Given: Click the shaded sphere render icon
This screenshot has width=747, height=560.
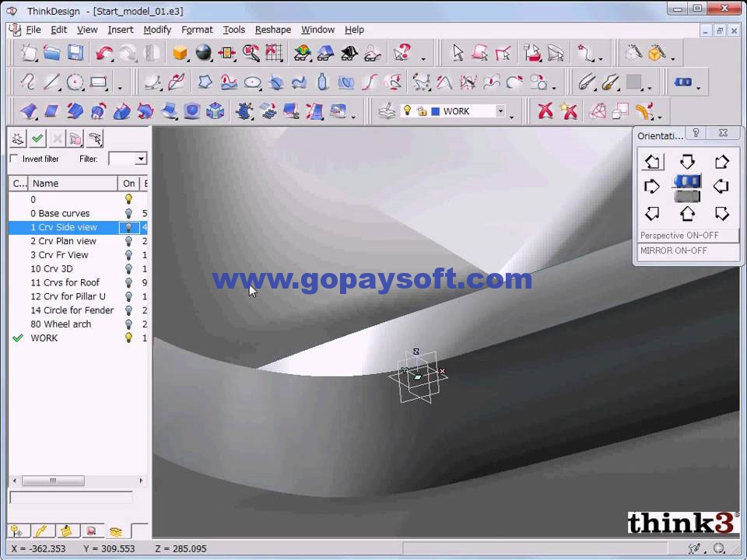Looking at the screenshot, I should point(203,52).
